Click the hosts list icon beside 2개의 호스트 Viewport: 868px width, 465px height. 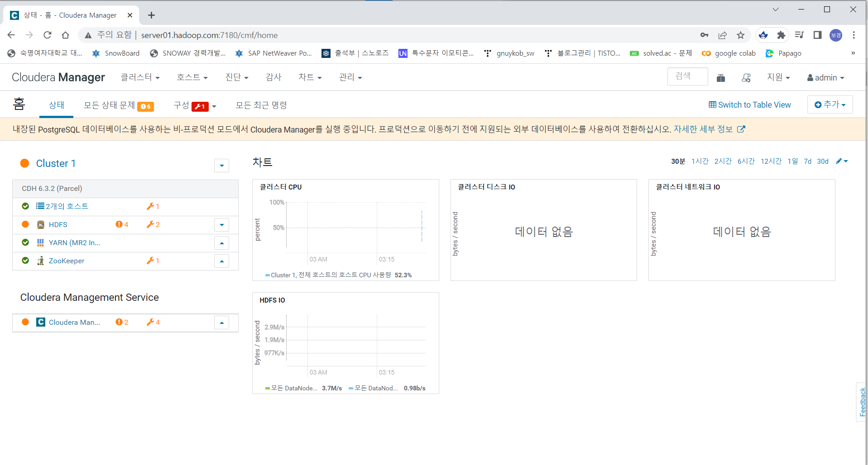(x=40, y=206)
